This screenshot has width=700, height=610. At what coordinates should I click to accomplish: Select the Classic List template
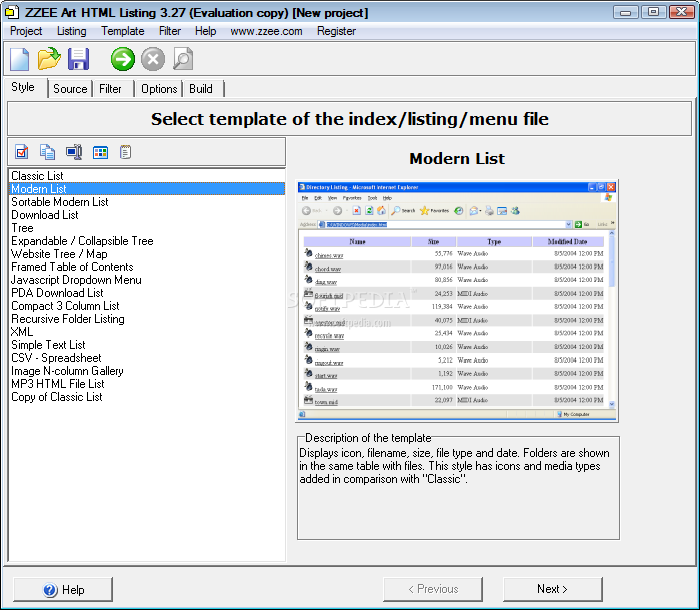point(147,176)
